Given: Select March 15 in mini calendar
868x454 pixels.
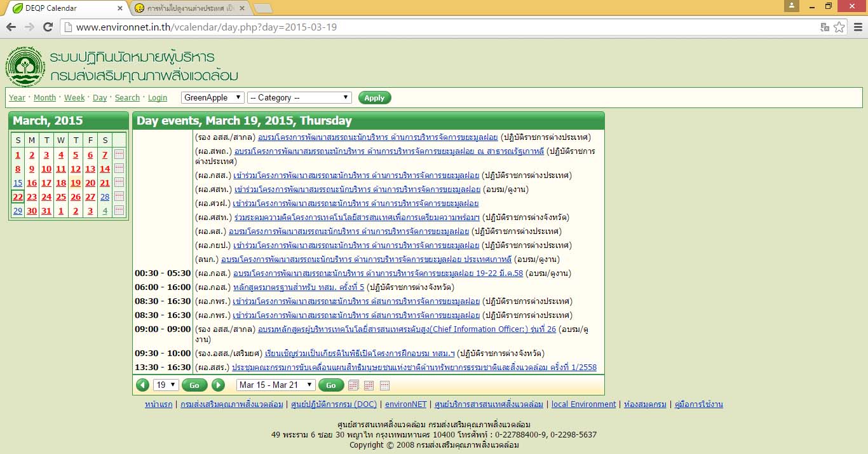Looking at the screenshot, I should pyautogui.click(x=18, y=182).
